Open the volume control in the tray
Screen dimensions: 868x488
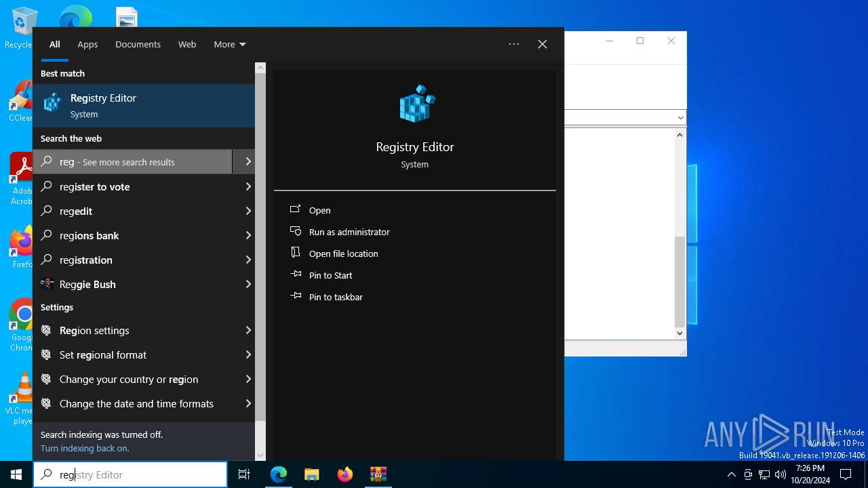click(x=781, y=474)
